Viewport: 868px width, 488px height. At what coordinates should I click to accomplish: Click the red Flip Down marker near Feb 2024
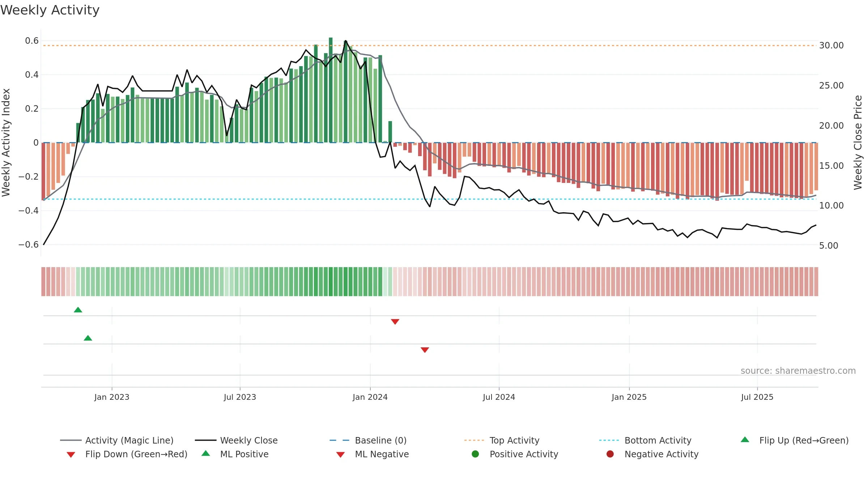[395, 322]
